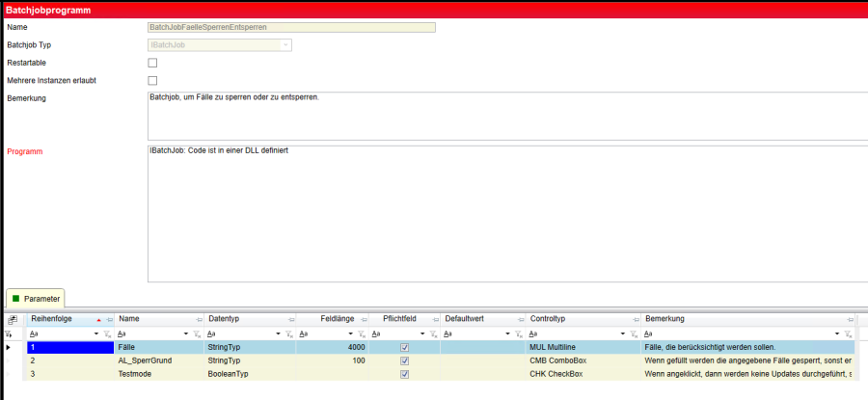Clear the Controltyp column filter
Viewport: 868px width, 400px height.
click(x=633, y=333)
